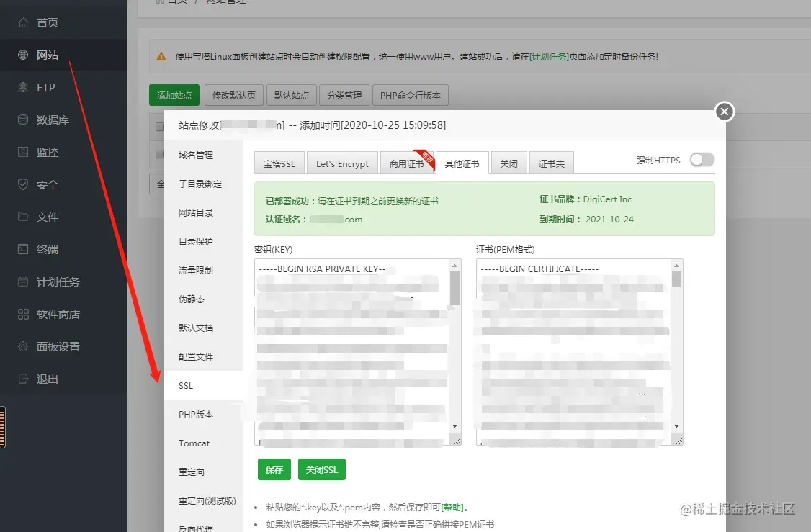Image resolution: width=811 pixels, height=532 pixels.
Task: Open 伪静态 settings
Action: (192, 299)
